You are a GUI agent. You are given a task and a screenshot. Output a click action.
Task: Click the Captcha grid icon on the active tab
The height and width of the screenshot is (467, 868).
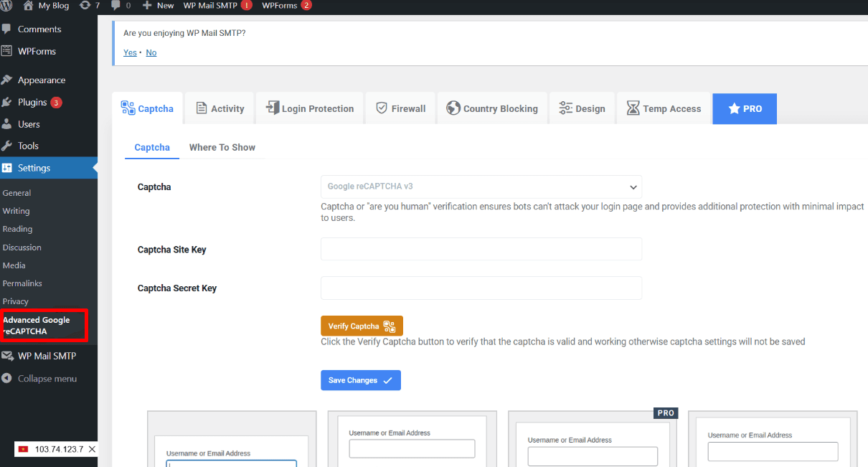coord(128,108)
